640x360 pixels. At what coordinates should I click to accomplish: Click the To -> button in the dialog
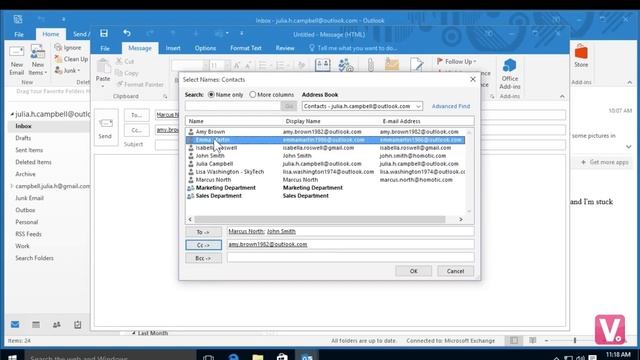[203, 232]
